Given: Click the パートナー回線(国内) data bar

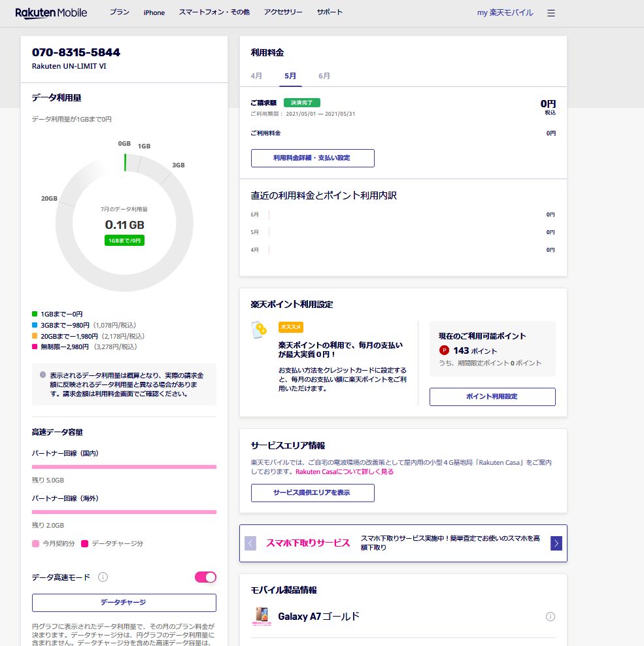Looking at the screenshot, I should point(124,467).
